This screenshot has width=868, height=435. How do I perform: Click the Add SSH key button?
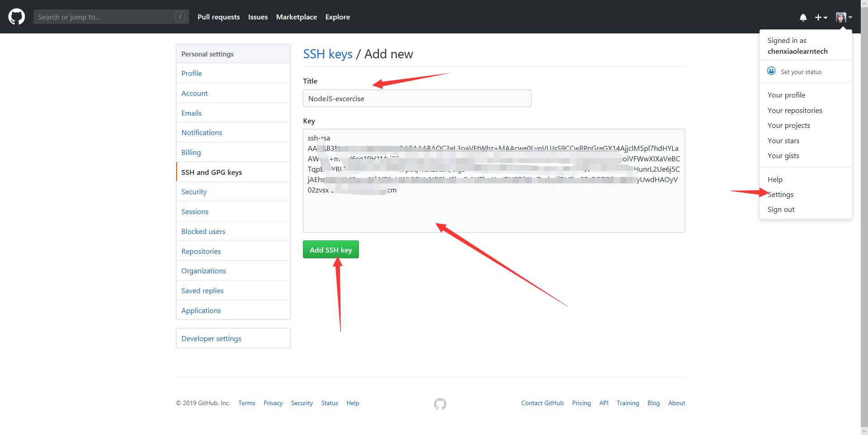click(331, 250)
